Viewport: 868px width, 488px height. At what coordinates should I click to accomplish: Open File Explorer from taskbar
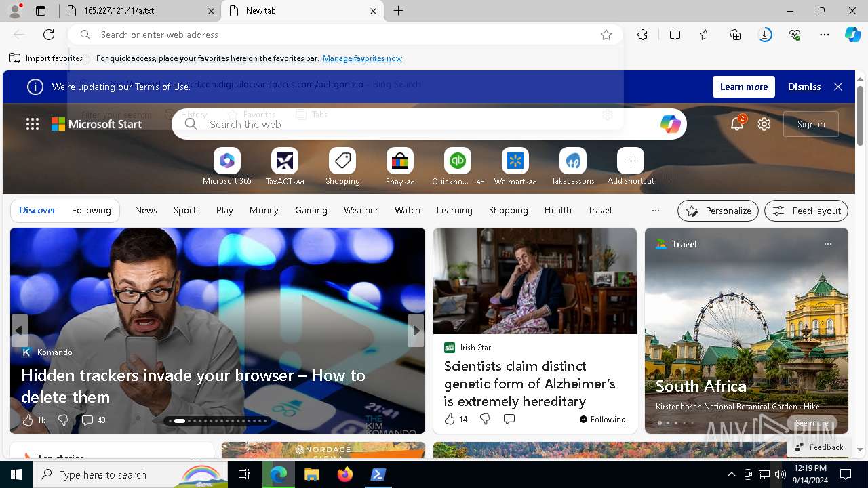(312, 474)
